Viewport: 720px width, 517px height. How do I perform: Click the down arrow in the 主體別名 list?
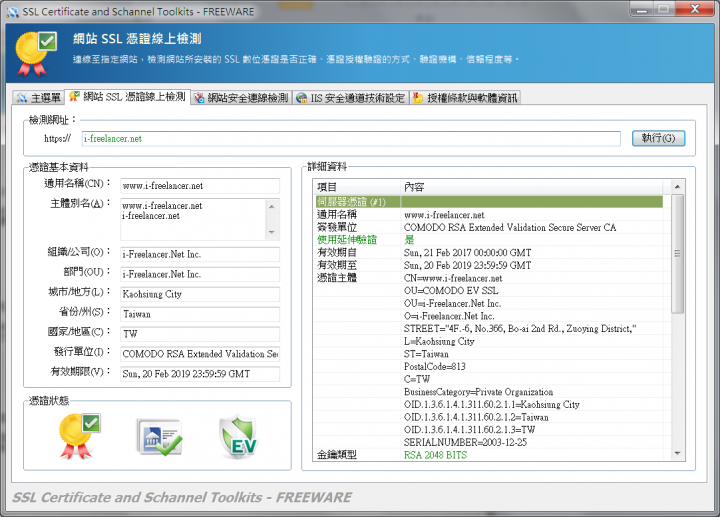tap(272, 232)
